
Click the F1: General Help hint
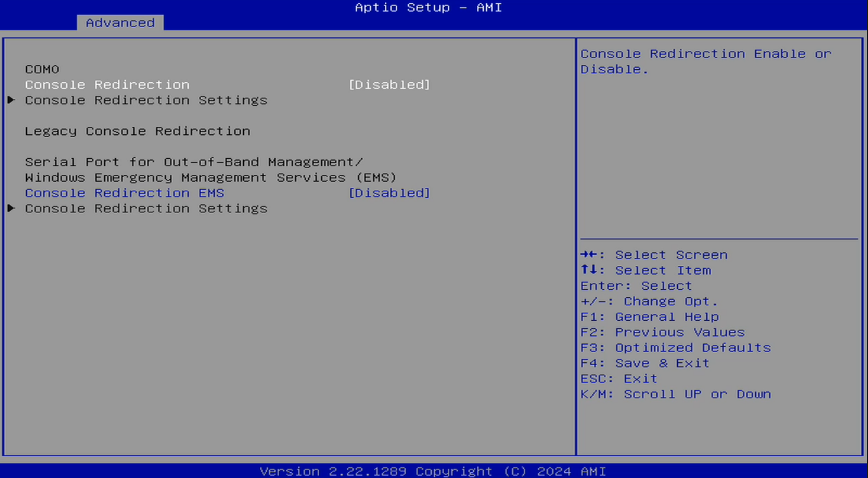pyautogui.click(x=649, y=317)
